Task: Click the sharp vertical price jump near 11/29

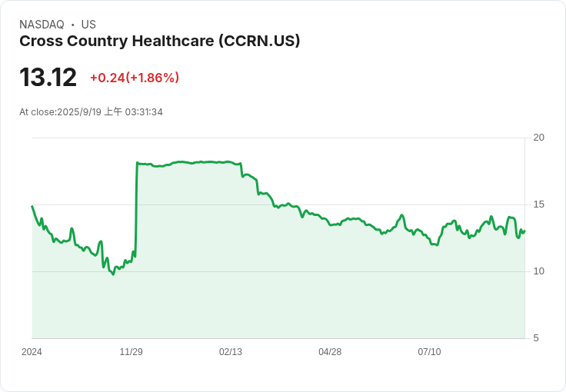Action: (136, 209)
